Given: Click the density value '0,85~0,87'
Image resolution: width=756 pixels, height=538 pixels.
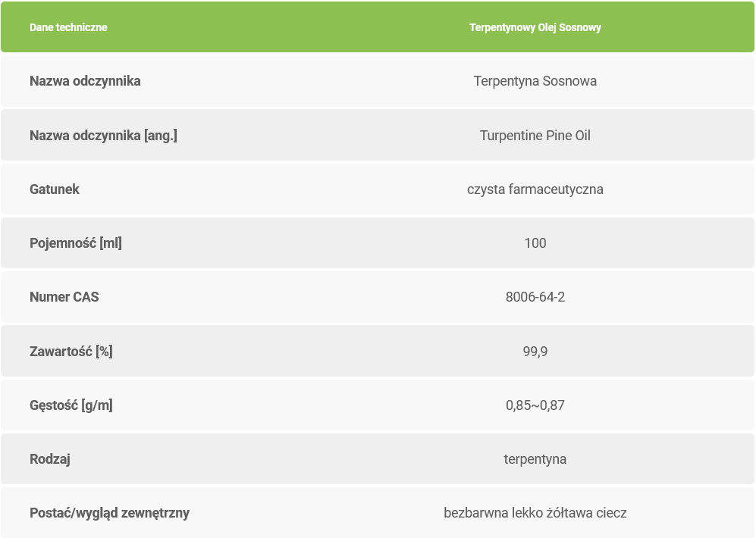Looking at the screenshot, I should tap(535, 405).
